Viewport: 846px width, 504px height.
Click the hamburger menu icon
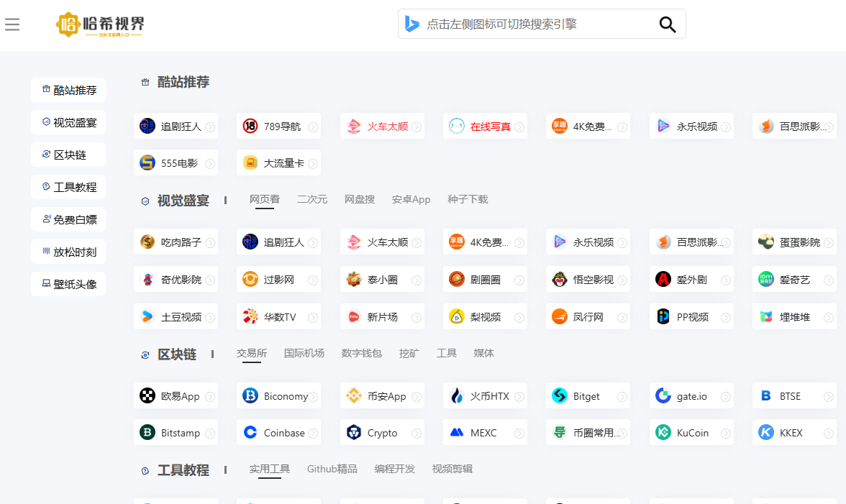(12, 25)
